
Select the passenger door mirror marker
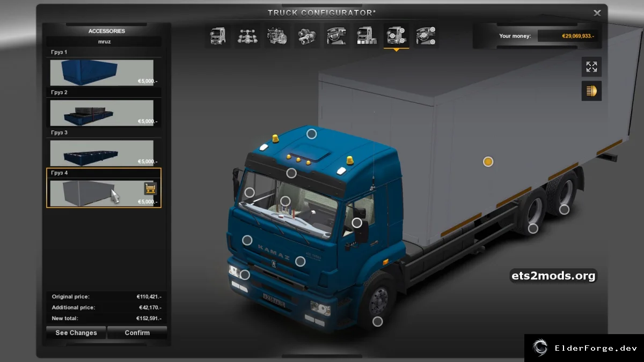(x=357, y=223)
